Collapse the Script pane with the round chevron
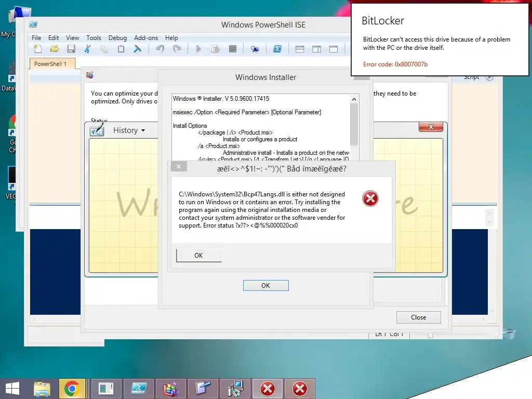Viewport: 532px width, 399px height. (489, 77)
